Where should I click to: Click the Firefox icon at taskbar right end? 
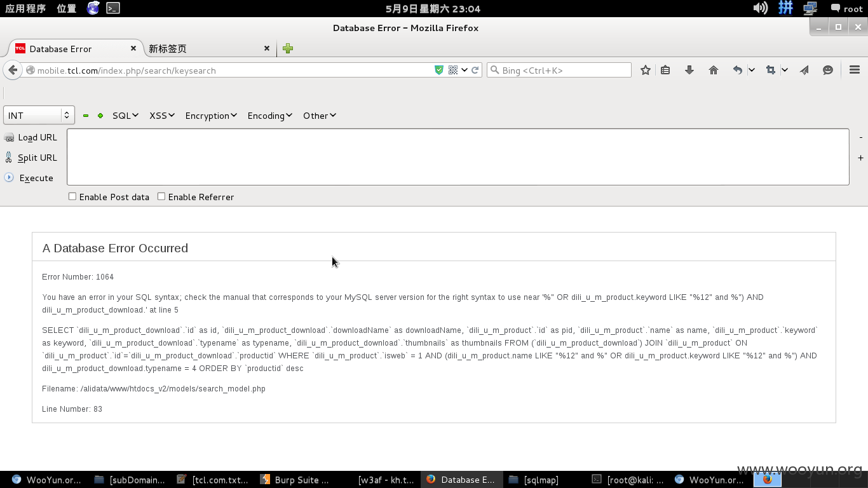point(768,480)
